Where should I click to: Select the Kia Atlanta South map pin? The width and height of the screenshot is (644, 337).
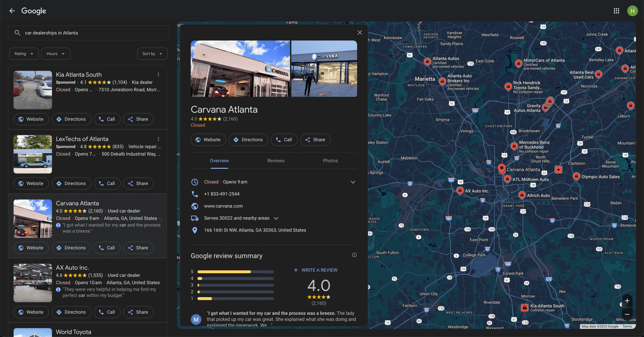coord(525,308)
